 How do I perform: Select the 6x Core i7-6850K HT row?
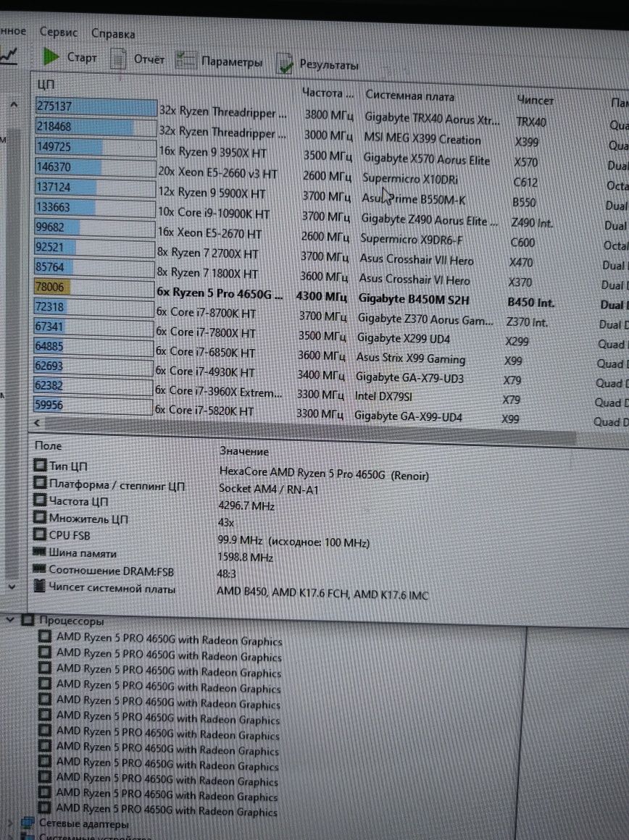(205, 352)
